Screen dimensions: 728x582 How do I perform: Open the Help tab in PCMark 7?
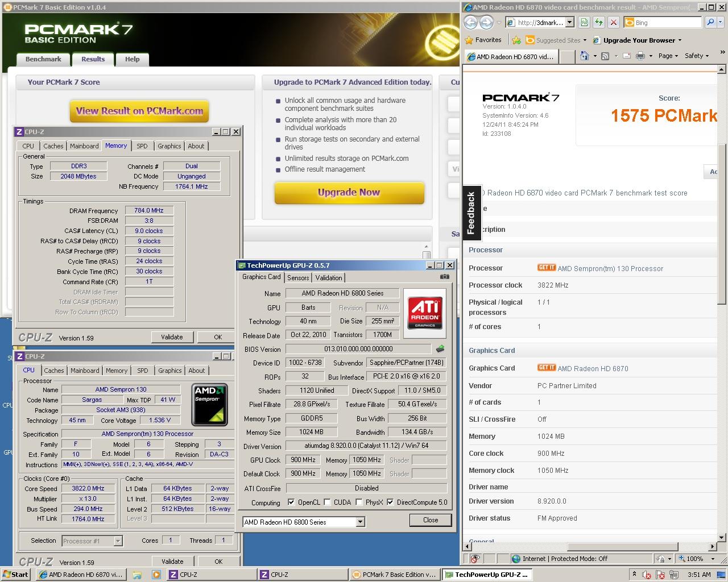pos(132,59)
